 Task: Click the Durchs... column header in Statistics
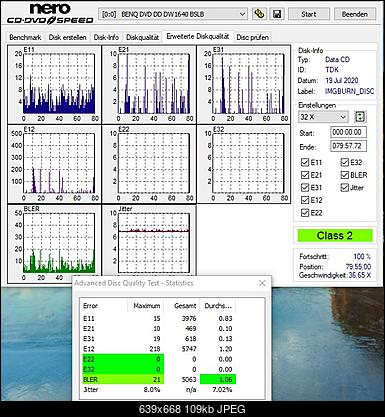point(218,306)
